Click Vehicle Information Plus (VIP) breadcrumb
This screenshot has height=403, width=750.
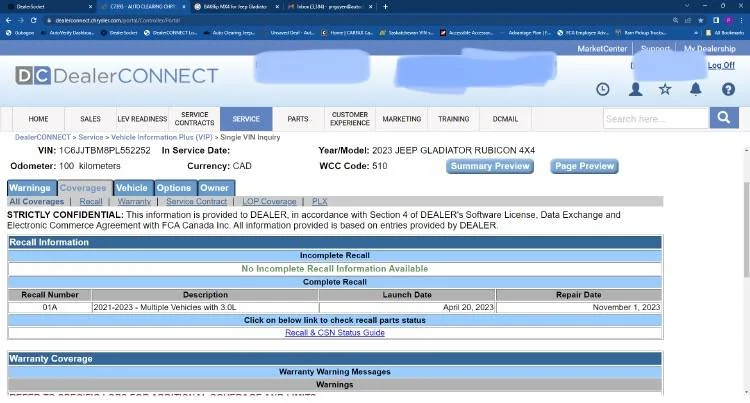point(162,137)
